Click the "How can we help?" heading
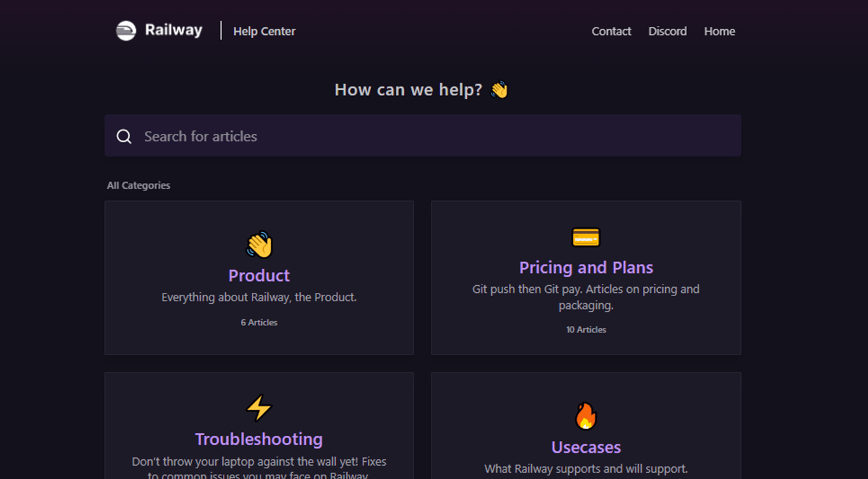Screen dimensions: 868x479 (x=409, y=90)
